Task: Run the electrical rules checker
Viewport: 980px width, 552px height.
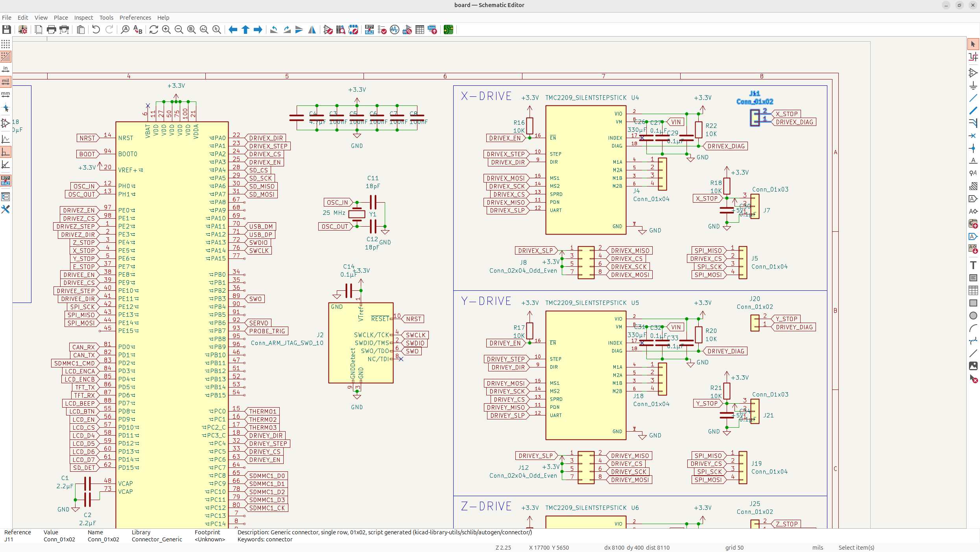Action: pyautogui.click(x=382, y=30)
